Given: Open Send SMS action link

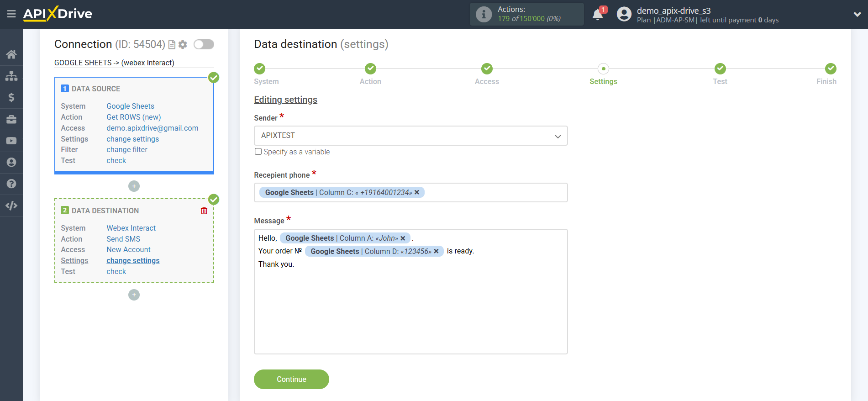Looking at the screenshot, I should [123, 239].
